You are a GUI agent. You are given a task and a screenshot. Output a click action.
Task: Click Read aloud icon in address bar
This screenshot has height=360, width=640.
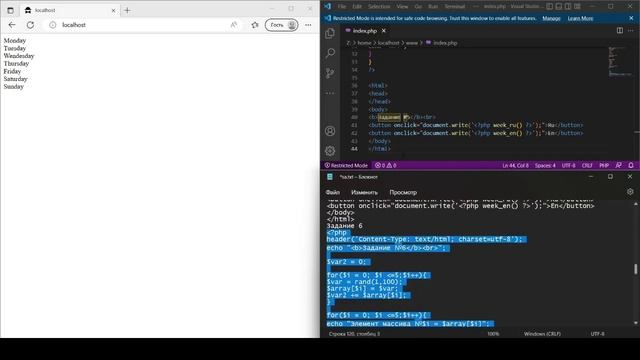(x=233, y=25)
